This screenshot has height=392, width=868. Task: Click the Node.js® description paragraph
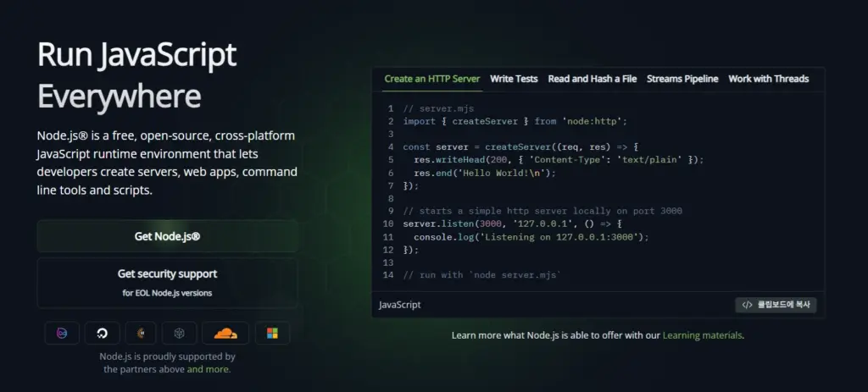[x=167, y=163]
